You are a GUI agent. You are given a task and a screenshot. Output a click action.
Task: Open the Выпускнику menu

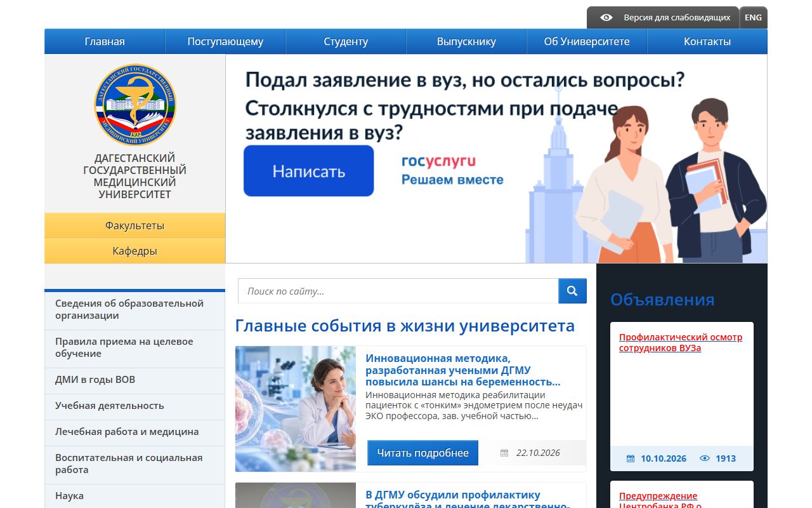click(466, 41)
